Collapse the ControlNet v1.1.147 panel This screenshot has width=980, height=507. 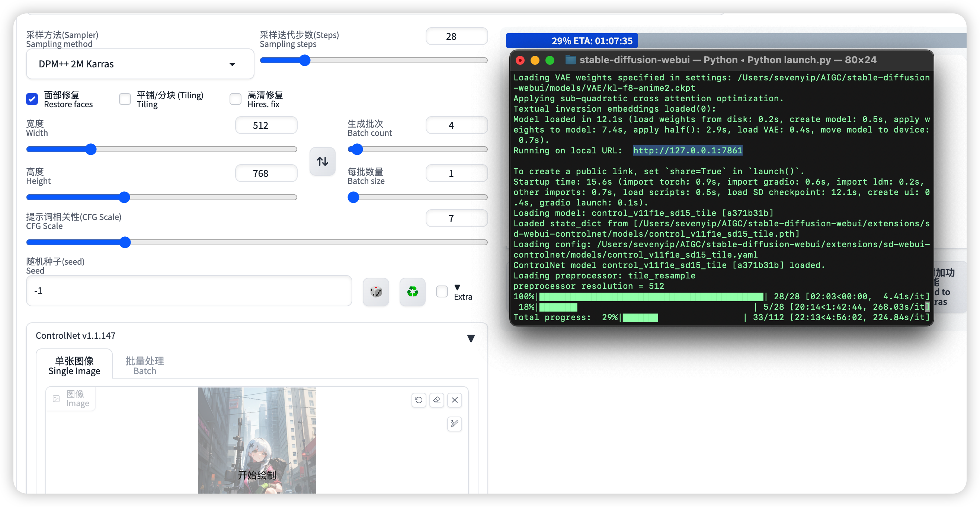[x=471, y=338]
